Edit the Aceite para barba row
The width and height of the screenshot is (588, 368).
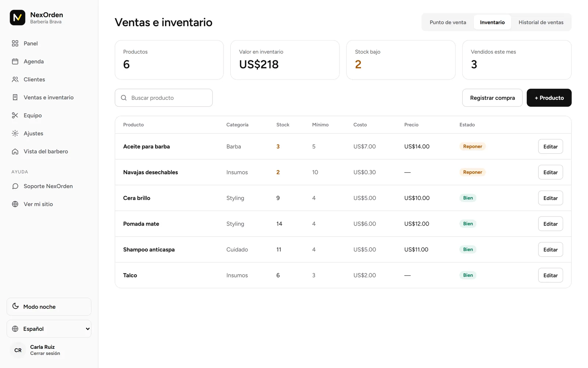[551, 146]
